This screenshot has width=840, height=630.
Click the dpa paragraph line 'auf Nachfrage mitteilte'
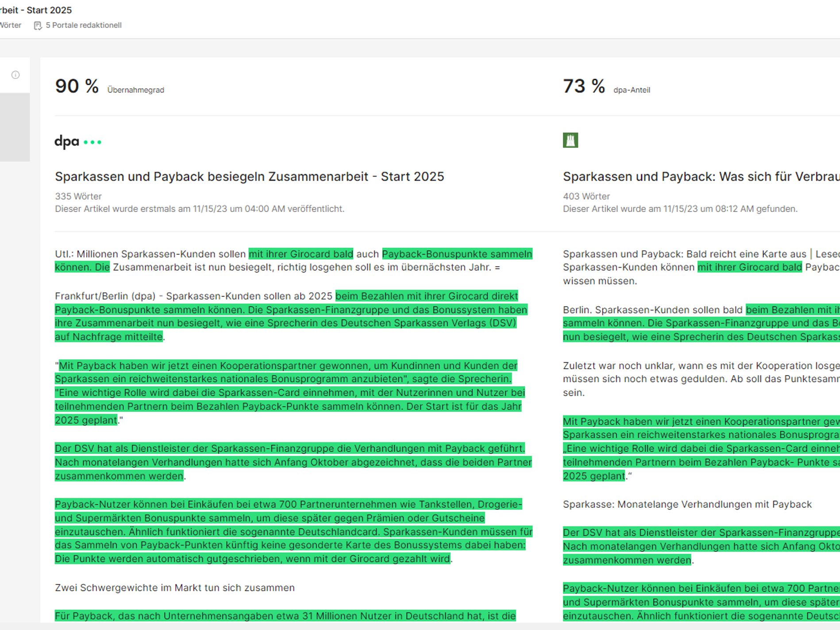point(109,337)
